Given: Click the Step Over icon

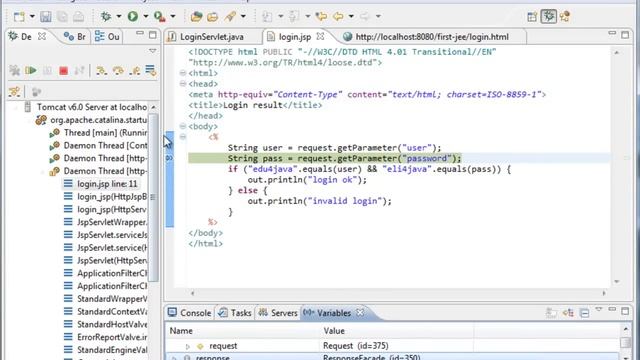Looking at the screenshot, I should click(118, 71).
